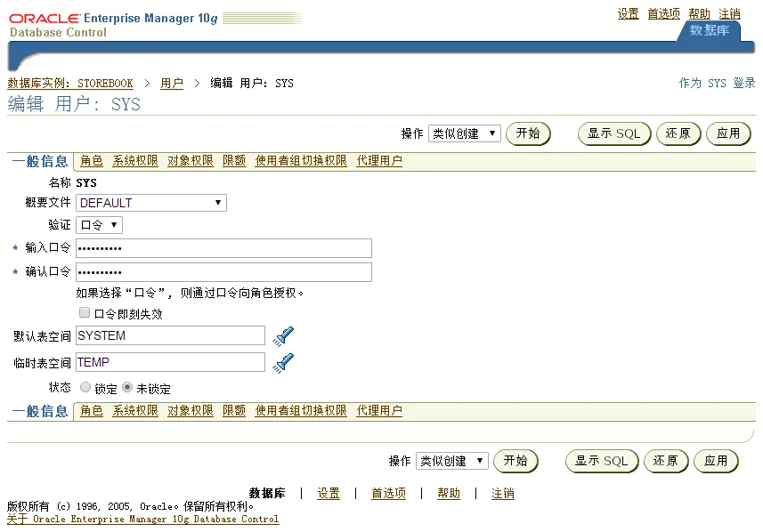763x532 pixels.
Task: Open the footer 帮助 link
Action: coord(449,493)
